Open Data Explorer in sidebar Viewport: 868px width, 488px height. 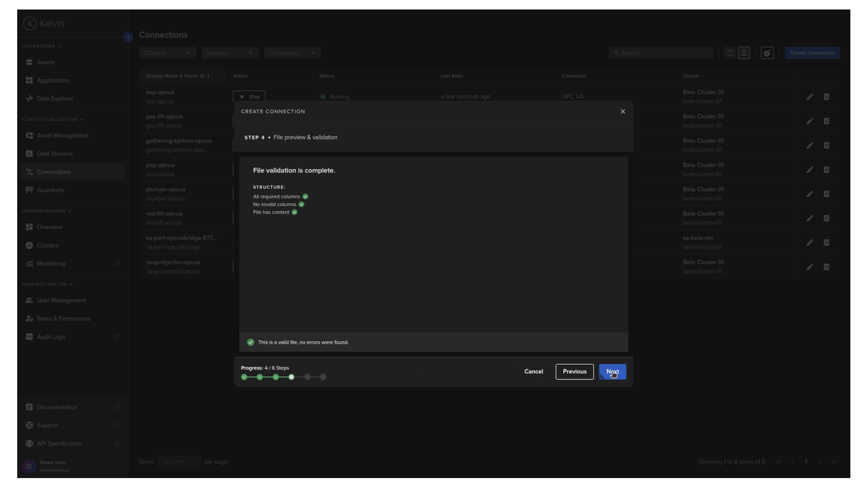tap(55, 99)
